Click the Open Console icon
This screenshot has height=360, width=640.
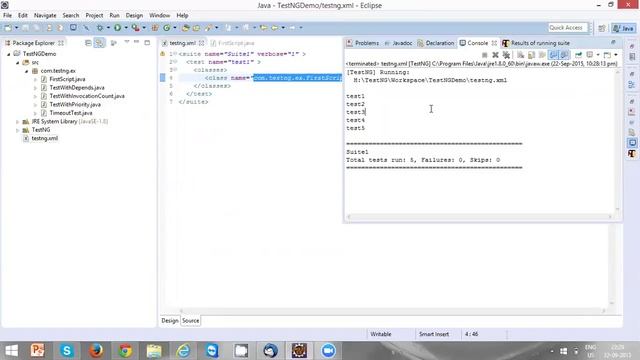click(x=607, y=55)
